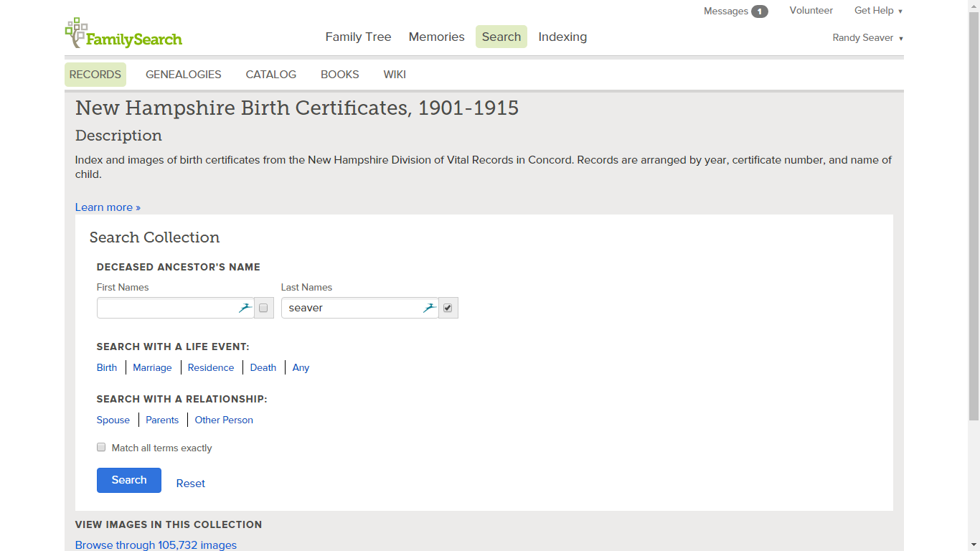
Task: Switch to the Records tab
Action: click(x=95, y=75)
